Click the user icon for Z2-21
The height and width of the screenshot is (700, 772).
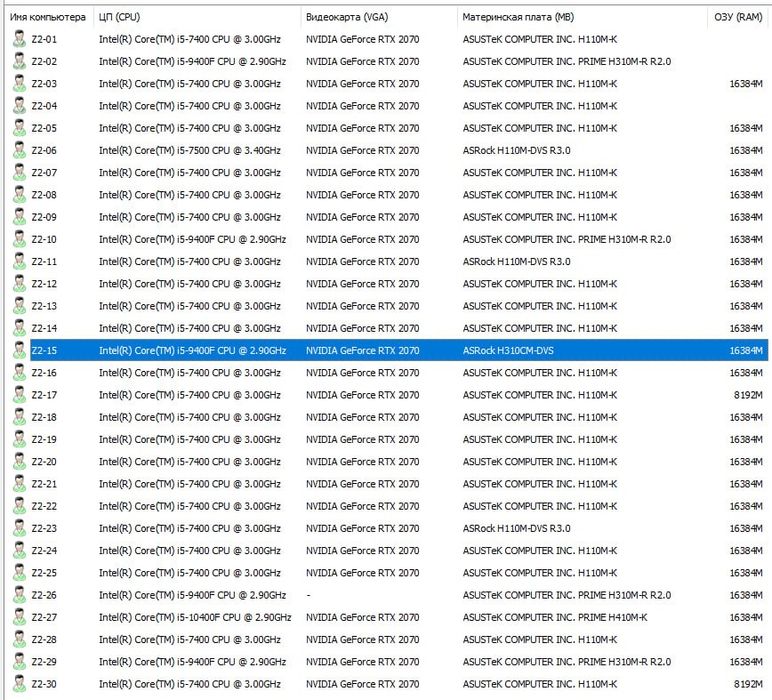[x=19, y=483]
